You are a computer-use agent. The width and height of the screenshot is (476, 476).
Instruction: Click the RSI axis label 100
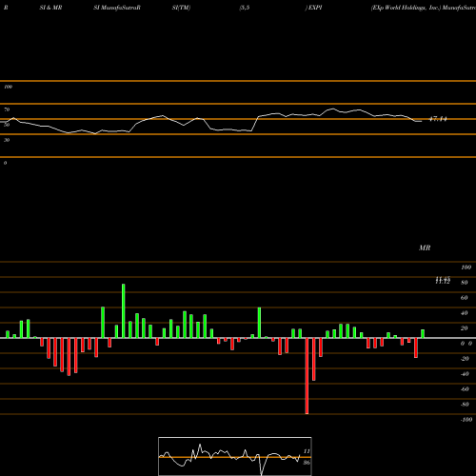[x=8, y=87]
